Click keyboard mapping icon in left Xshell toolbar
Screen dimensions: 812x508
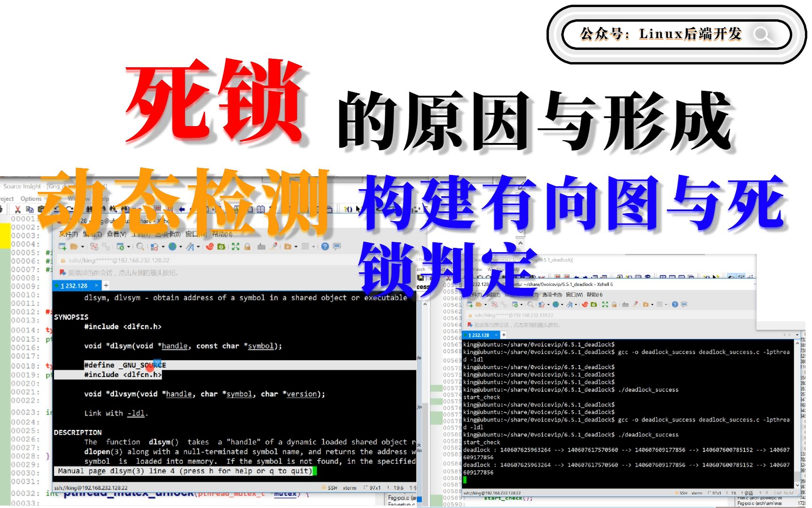click(261, 246)
